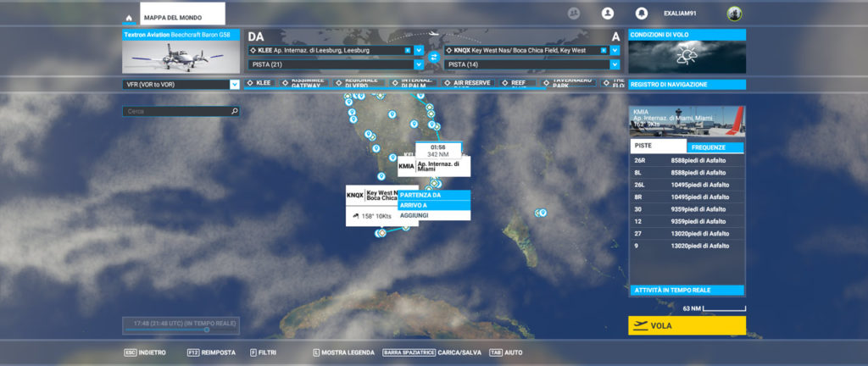This screenshot has height=366, width=868.
Task: Switch to the PISTE tab
Action: [658, 146]
